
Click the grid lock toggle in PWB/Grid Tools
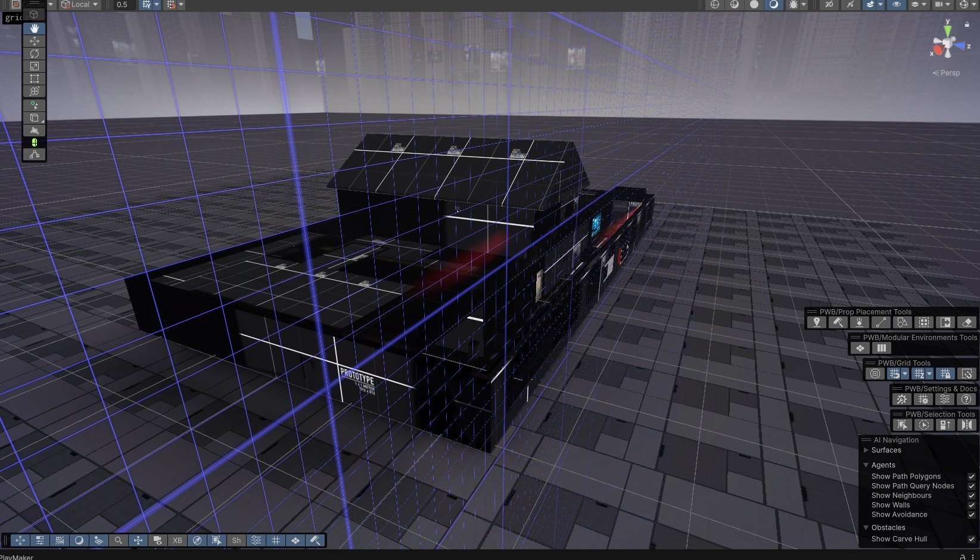(946, 374)
